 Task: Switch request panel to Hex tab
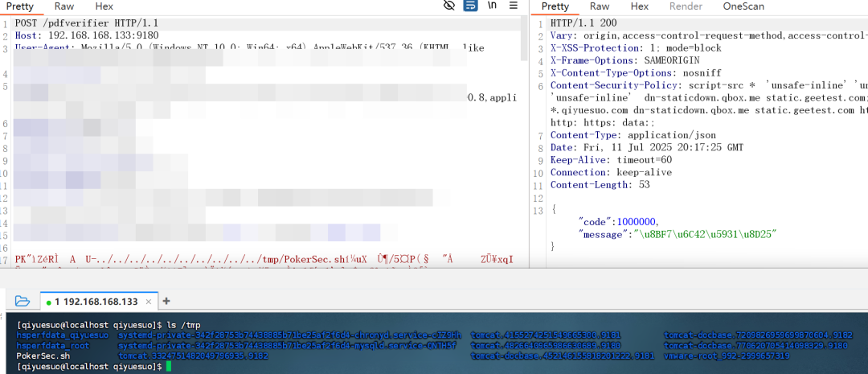pos(104,6)
